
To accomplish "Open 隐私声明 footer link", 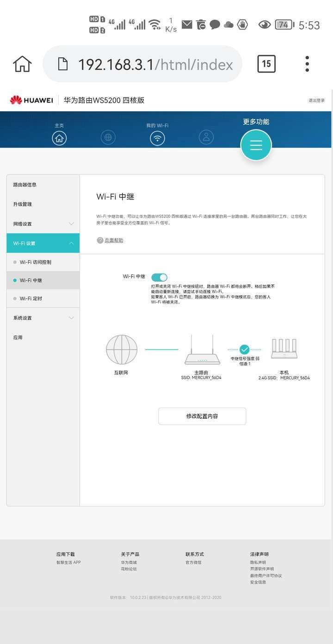I will tap(258, 563).
